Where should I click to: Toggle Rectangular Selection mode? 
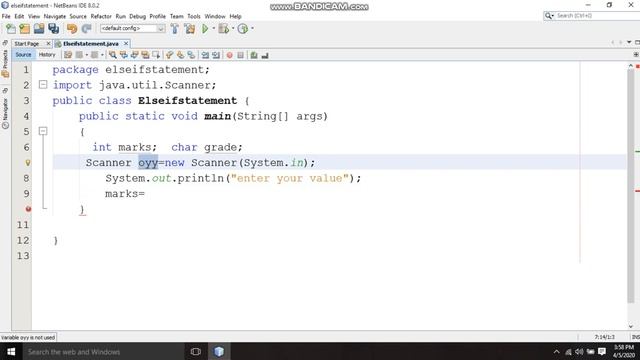pos(156,55)
